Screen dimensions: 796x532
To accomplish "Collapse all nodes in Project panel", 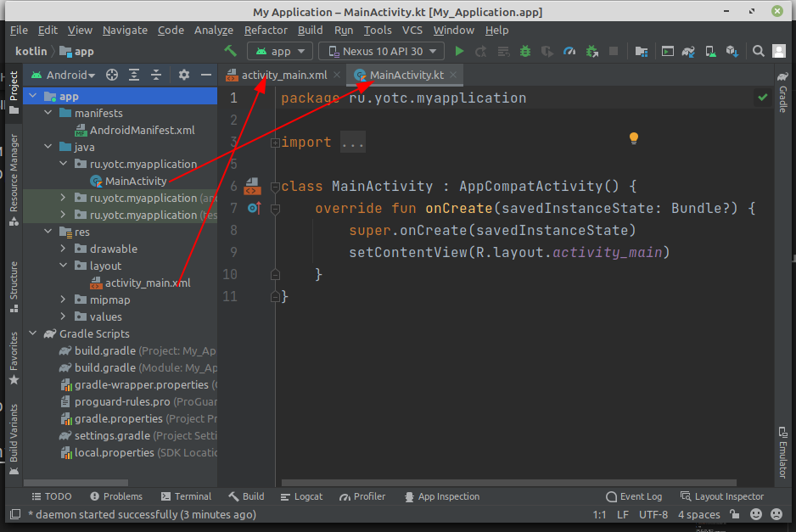I will tap(155, 75).
